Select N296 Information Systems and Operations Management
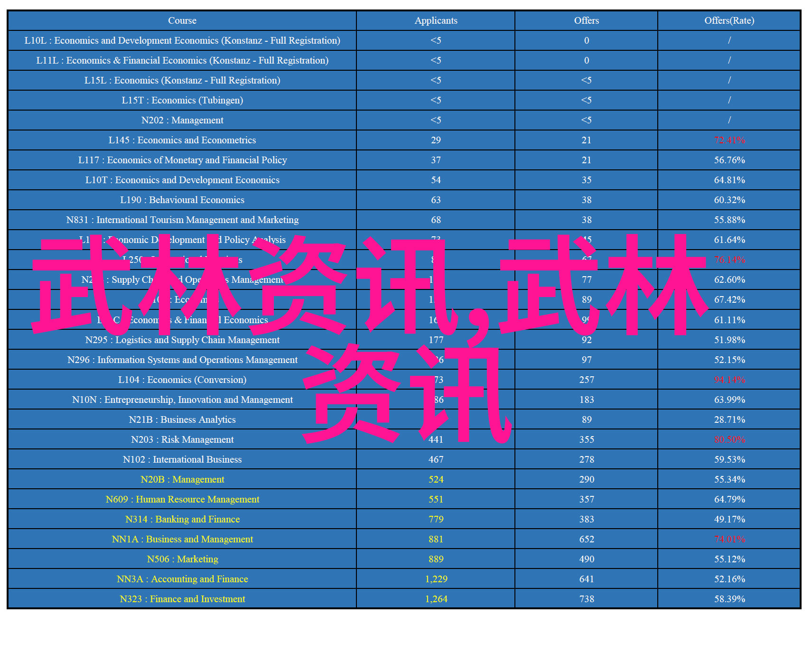The width and height of the screenshot is (812, 652). click(182, 360)
